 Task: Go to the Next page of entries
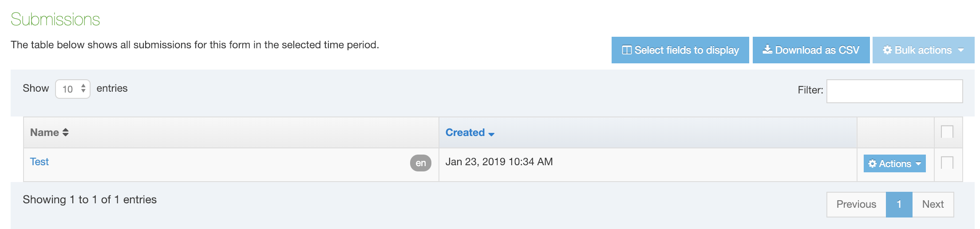coord(933,204)
